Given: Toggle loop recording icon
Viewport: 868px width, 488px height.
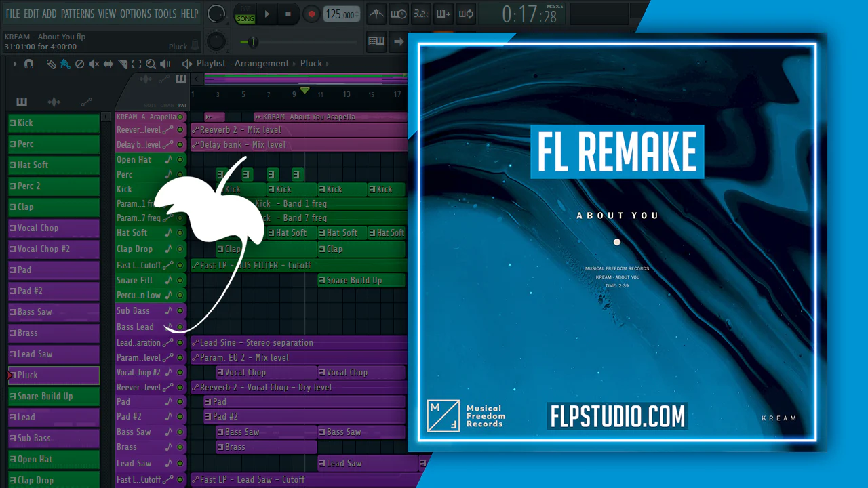Looking at the screenshot, I should click(x=466, y=14).
